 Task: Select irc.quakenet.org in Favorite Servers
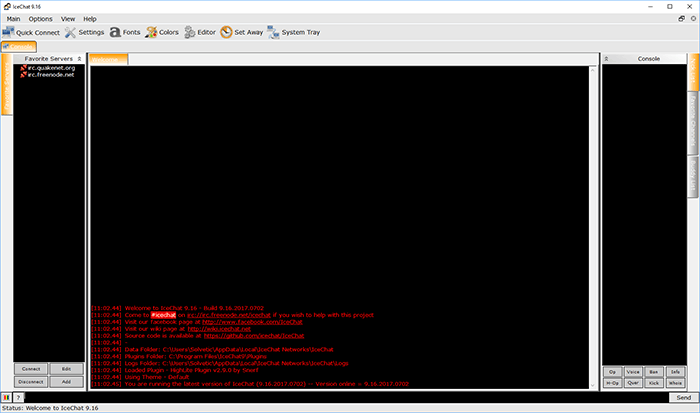tap(51, 68)
